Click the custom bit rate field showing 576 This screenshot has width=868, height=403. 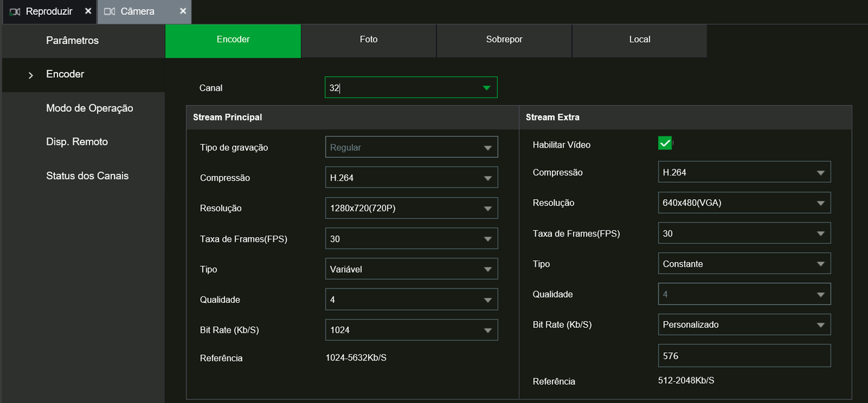point(744,356)
